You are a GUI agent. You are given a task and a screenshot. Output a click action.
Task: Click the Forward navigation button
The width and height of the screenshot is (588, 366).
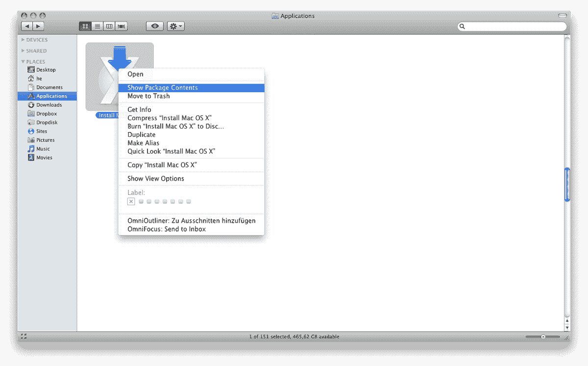[x=38, y=26]
